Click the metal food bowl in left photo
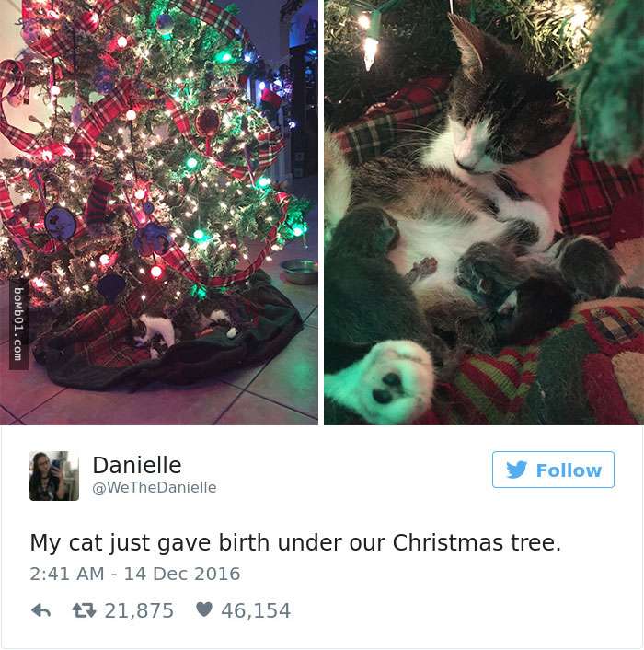This screenshot has width=644, height=650. click(x=299, y=272)
